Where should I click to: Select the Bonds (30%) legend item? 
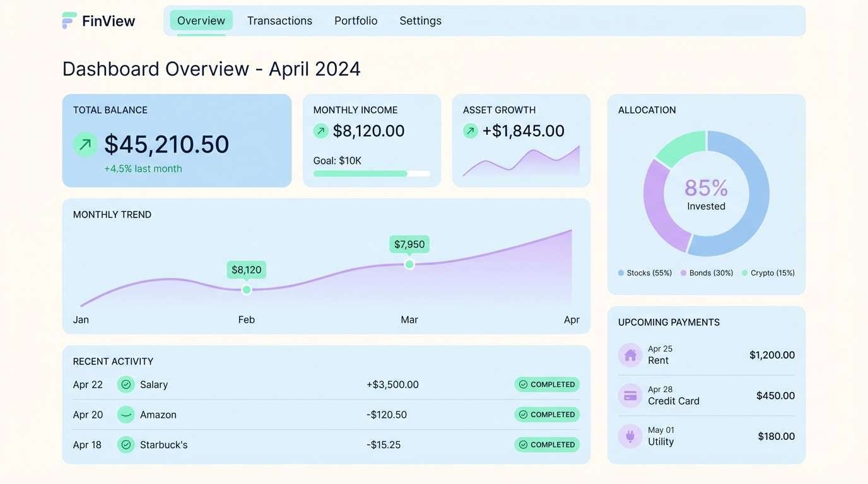pos(707,273)
